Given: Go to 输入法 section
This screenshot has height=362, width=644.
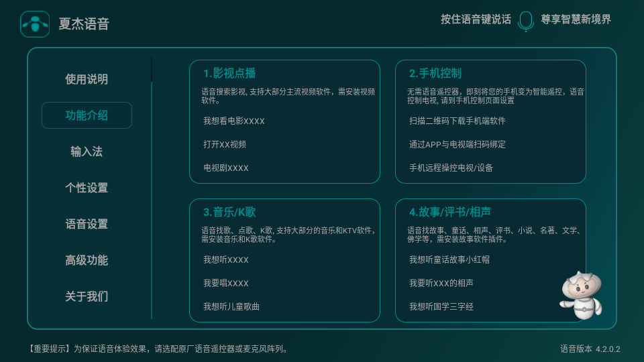Looking at the screenshot, I should click(x=87, y=152).
